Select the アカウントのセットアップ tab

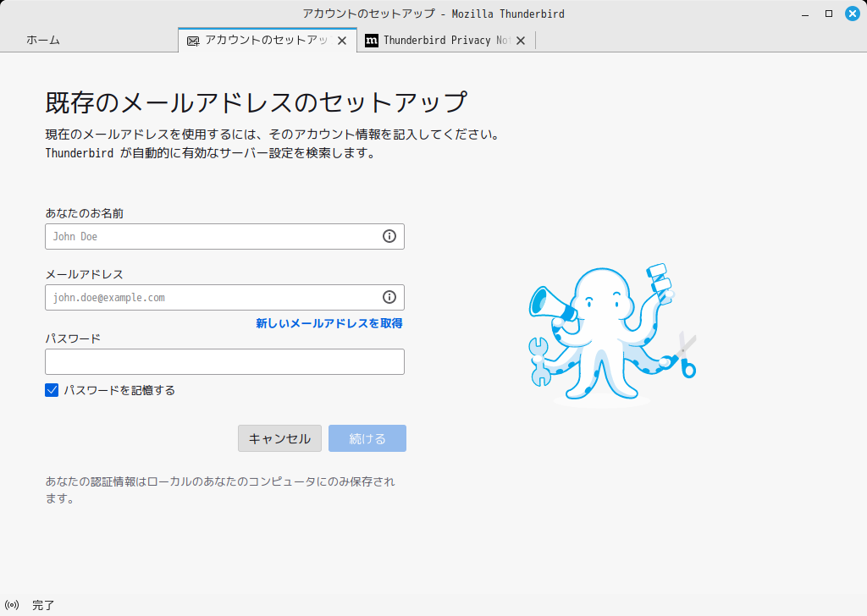268,40
